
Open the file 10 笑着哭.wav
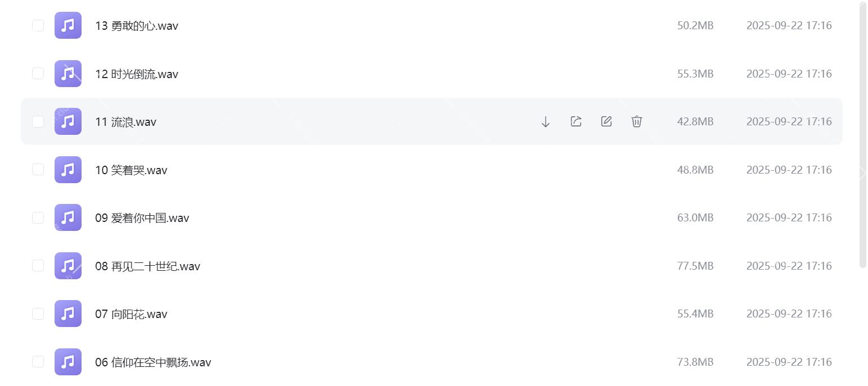(131, 169)
